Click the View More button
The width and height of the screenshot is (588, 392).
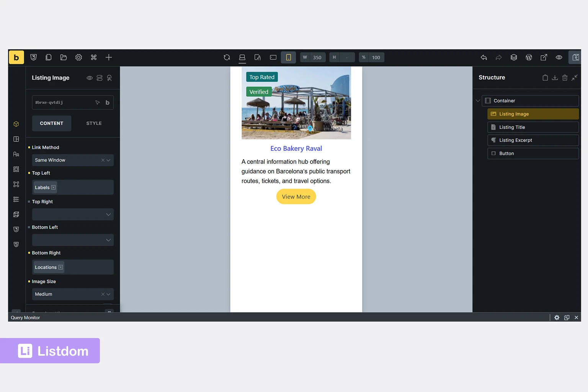click(x=296, y=197)
